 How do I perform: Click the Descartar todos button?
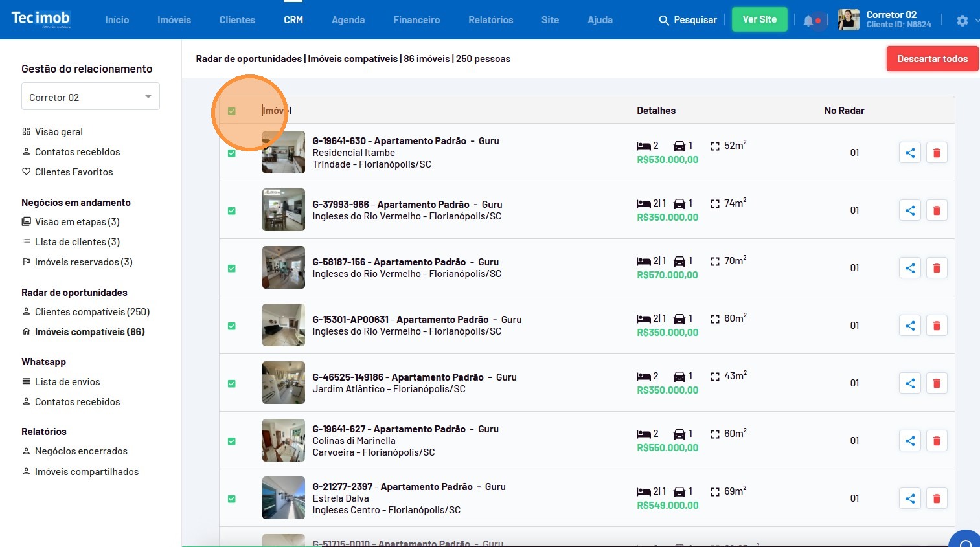[932, 59]
